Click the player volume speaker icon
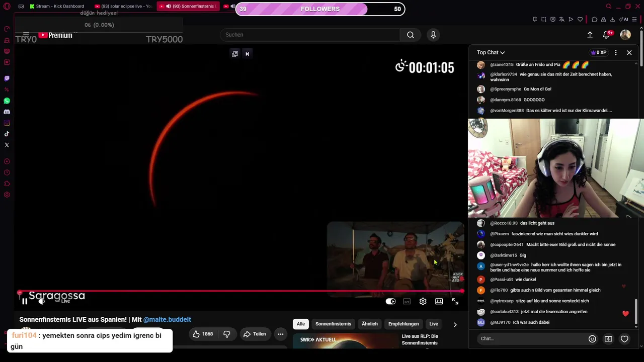Image resolution: width=644 pixels, height=362 pixels. 41,301
